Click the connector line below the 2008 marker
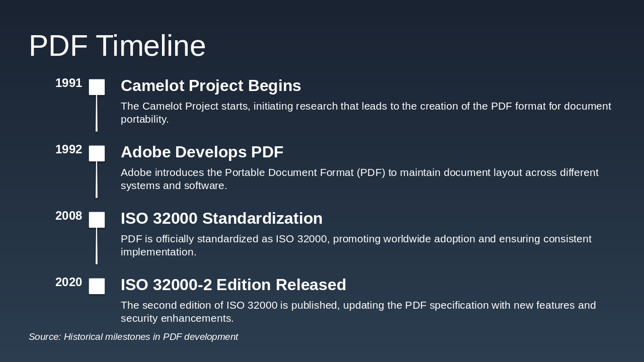Image resolution: width=644 pixels, height=362 pixels. (97, 246)
